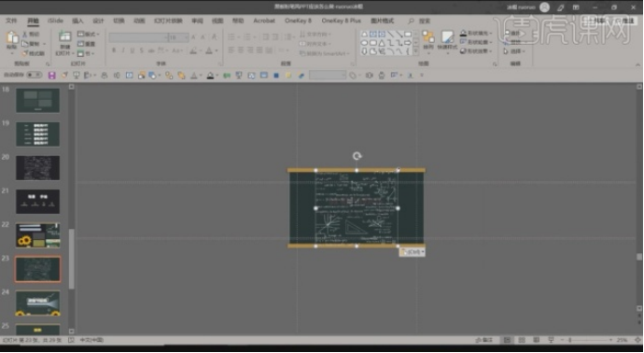Toggle text shadow S button
Image resolution: width=644 pixels, height=353 pixels.
(141, 50)
